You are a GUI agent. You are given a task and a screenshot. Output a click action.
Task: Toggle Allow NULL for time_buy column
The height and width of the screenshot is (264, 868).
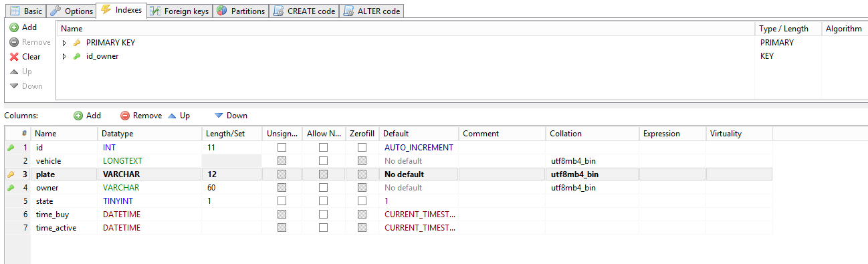pos(323,215)
